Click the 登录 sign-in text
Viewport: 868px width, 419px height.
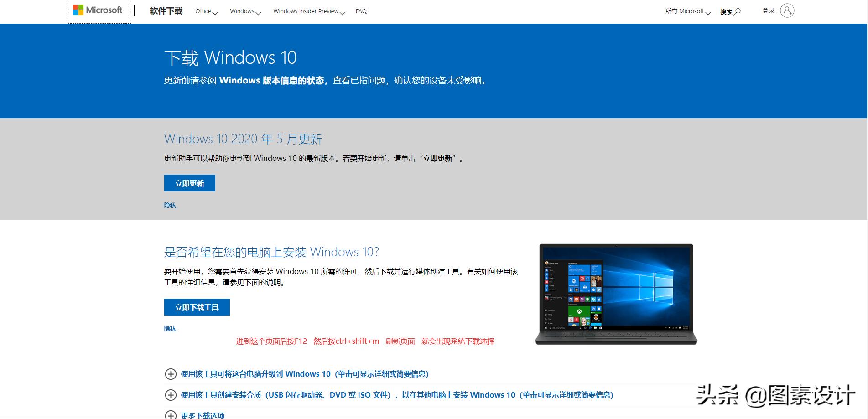768,10
